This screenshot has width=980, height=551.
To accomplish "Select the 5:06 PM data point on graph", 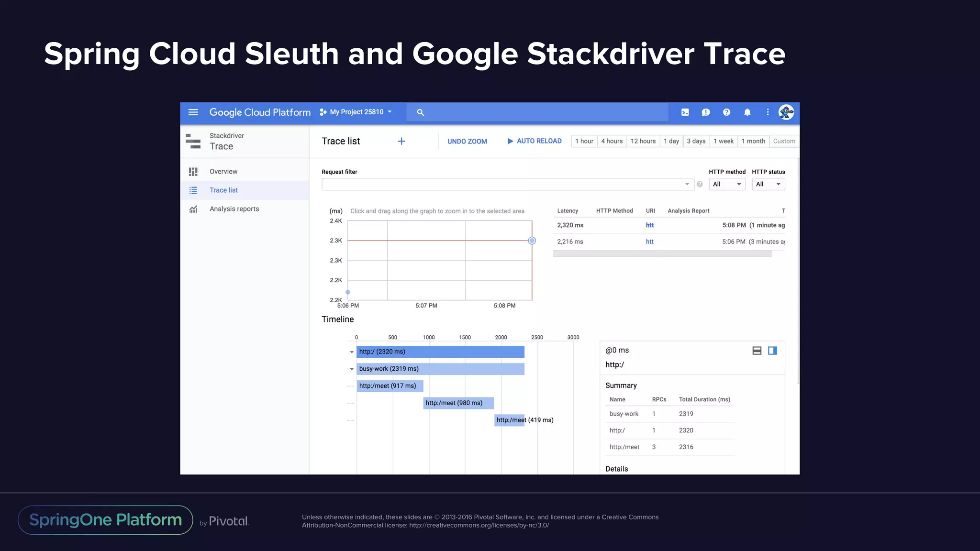I will 348,292.
